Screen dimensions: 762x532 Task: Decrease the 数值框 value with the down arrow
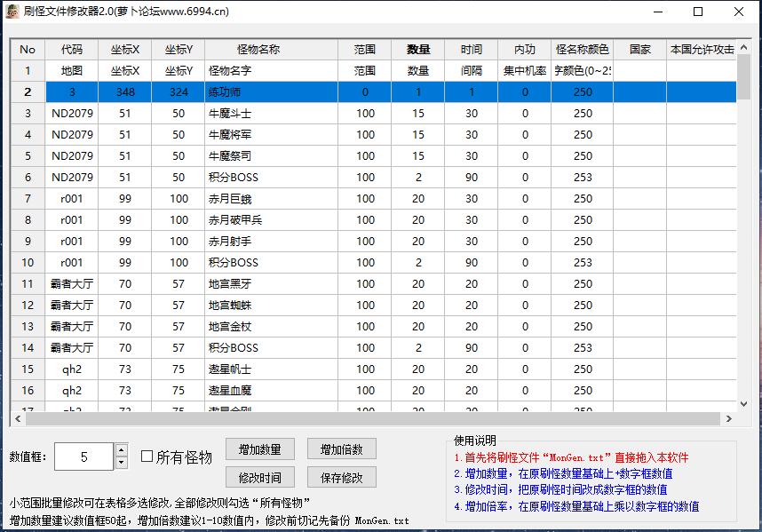click(122, 463)
